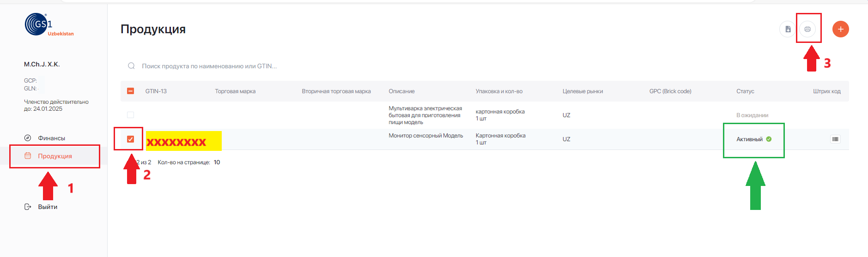This screenshot has height=257, width=868.
Task: Uncheck the Монитор сенсорный row checkbox
Action: [x=130, y=139]
